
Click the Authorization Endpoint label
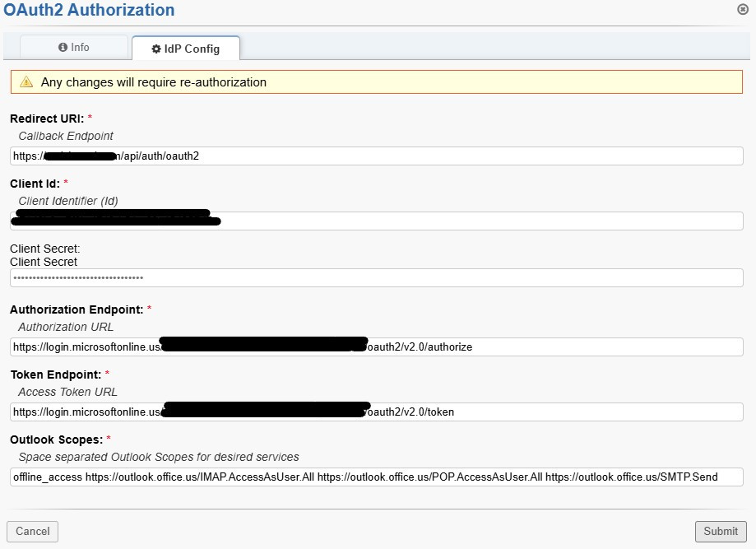(x=77, y=309)
